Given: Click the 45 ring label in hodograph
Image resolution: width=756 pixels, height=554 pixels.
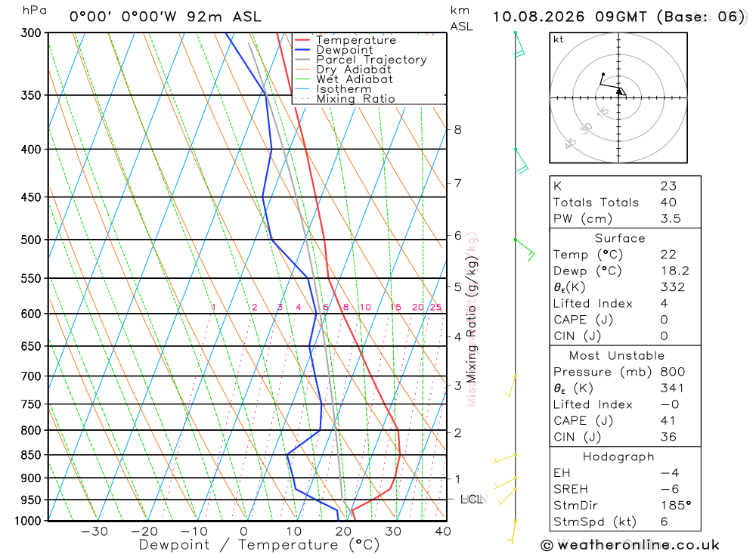Looking at the screenshot, I should [570, 143].
